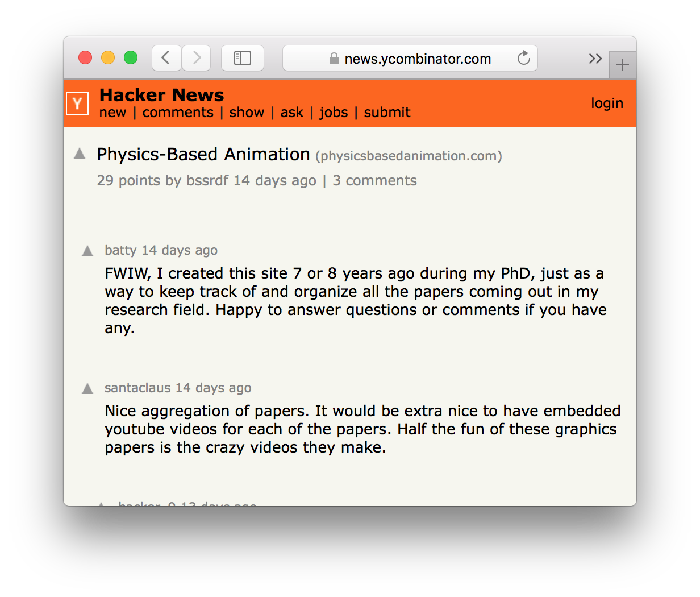700x597 pixels.
Task: Switch to the show section
Action: pos(247,113)
